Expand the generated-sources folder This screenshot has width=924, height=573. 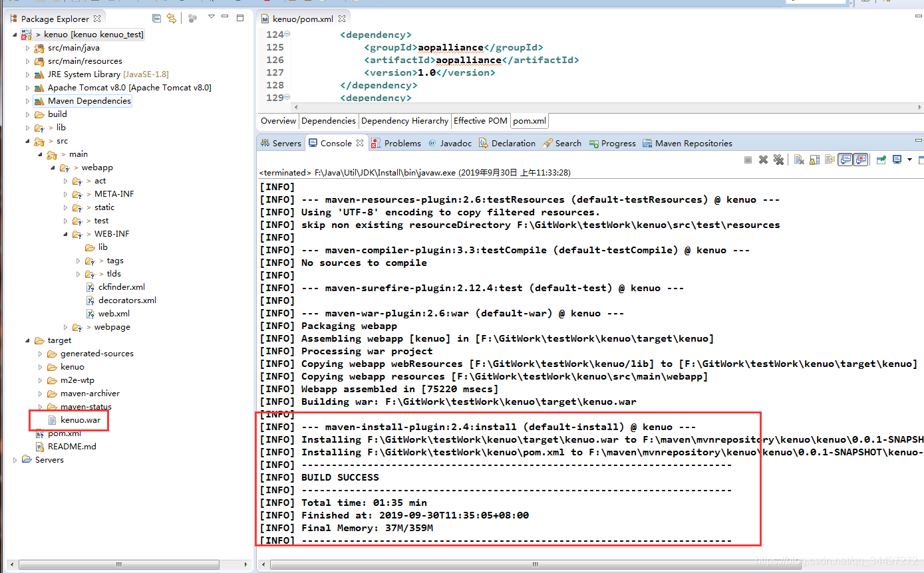coord(40,354)
